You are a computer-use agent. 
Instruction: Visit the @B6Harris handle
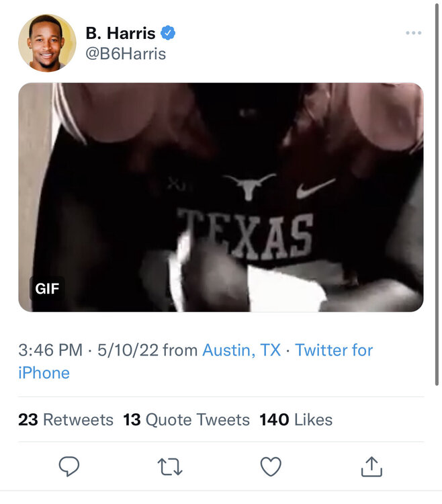[126, 53]
